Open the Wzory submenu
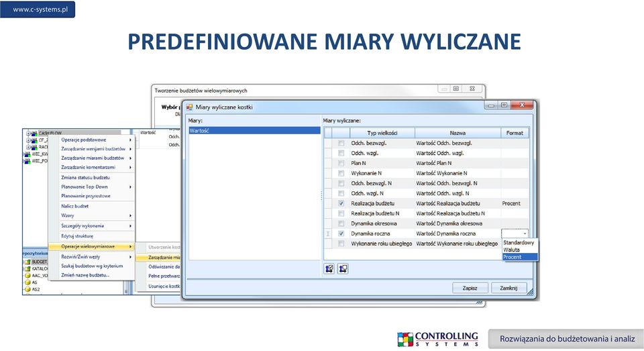The image size is (644, 351). (x=92, y=215)
